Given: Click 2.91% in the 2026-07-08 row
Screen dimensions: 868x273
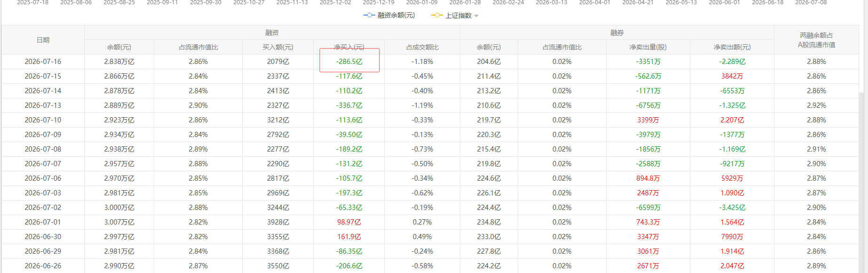Looking at the screenshot, I should click(x=816, y=149).
